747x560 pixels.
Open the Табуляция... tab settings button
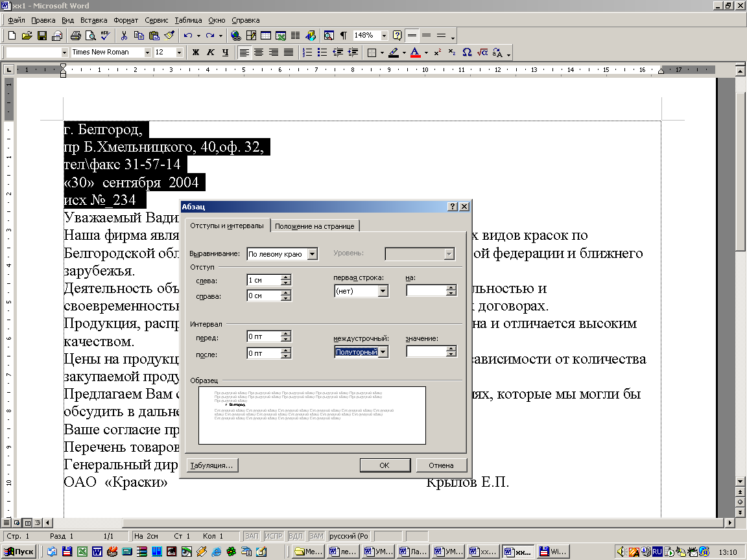(211, 465)
